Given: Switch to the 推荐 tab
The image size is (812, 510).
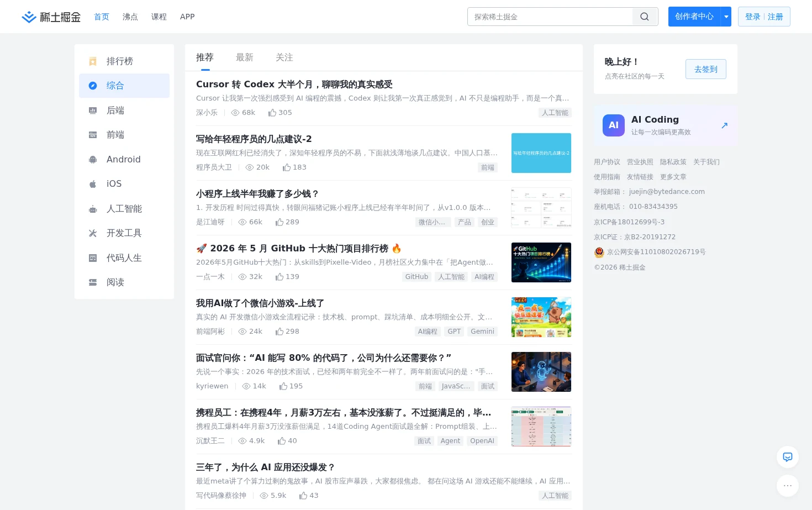Looking at the screenshot, I should [x=205, y=57].
